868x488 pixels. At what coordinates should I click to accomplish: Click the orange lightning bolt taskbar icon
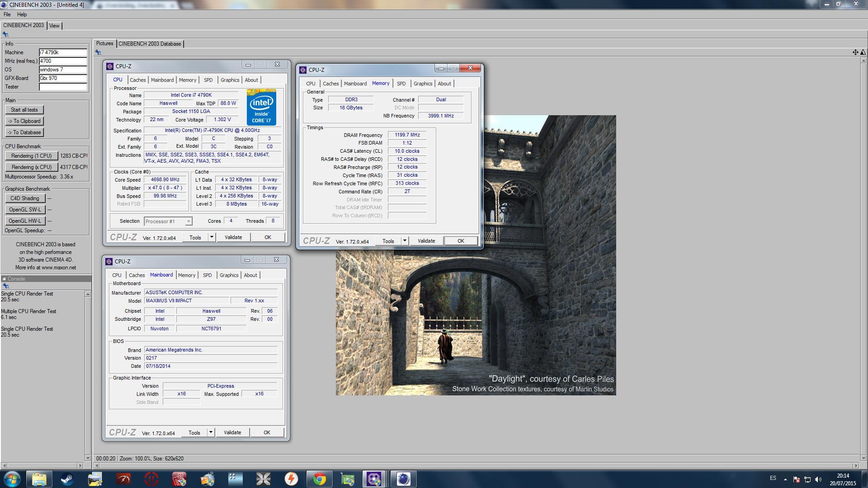pyautogui.click(x=291, y=479)
